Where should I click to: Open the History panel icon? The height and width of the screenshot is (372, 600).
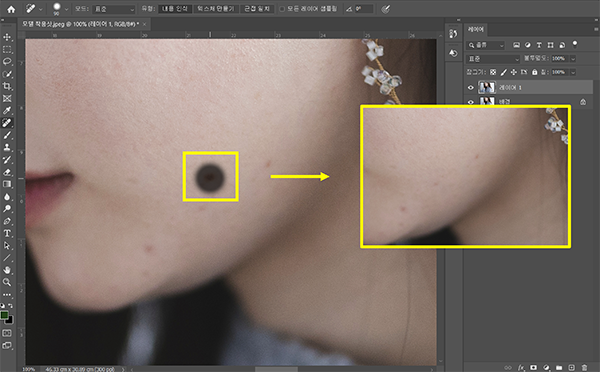pyautogui.click(x=453, y=34)
